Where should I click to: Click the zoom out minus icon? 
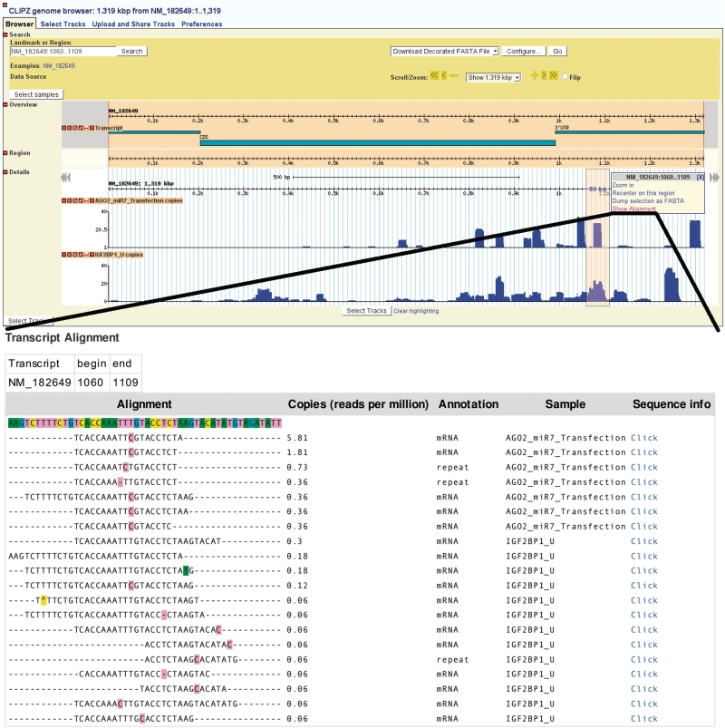point(454,77)
